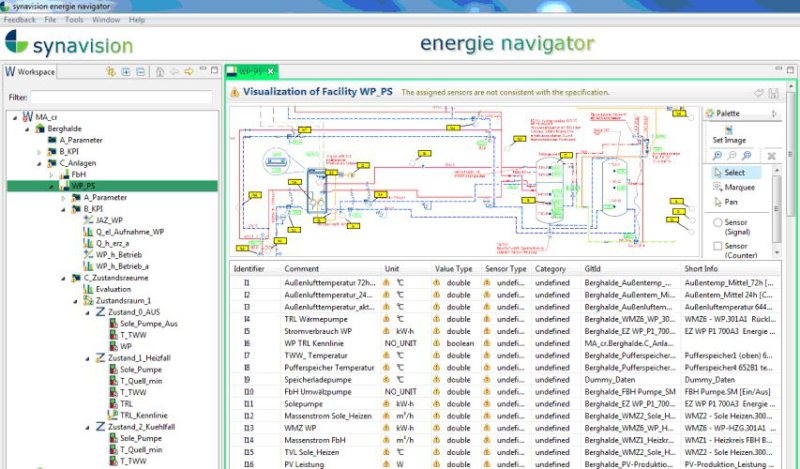Image resolution: width=800 pixels, height=469 pixels.
Task: Click the save disk icon in editor header
Action: click(773, 93)
